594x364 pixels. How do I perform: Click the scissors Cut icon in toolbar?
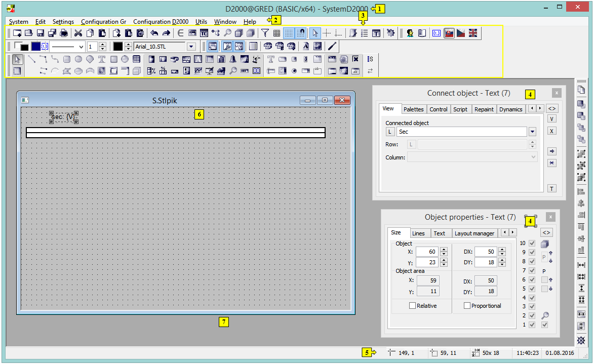pos(78,33)
